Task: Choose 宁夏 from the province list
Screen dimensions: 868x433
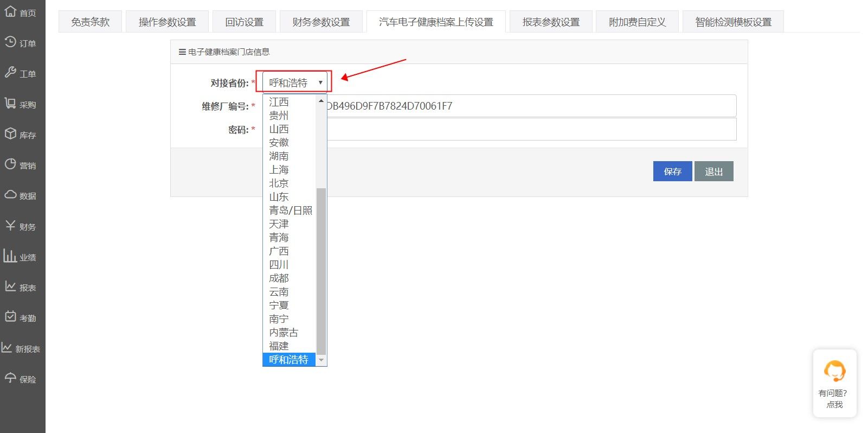Action: (289, 305)
